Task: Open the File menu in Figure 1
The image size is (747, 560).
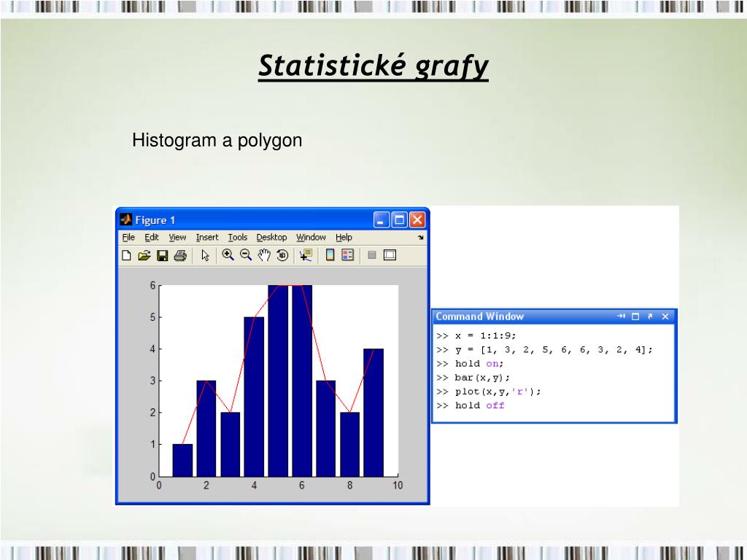Action: (128, 237)
